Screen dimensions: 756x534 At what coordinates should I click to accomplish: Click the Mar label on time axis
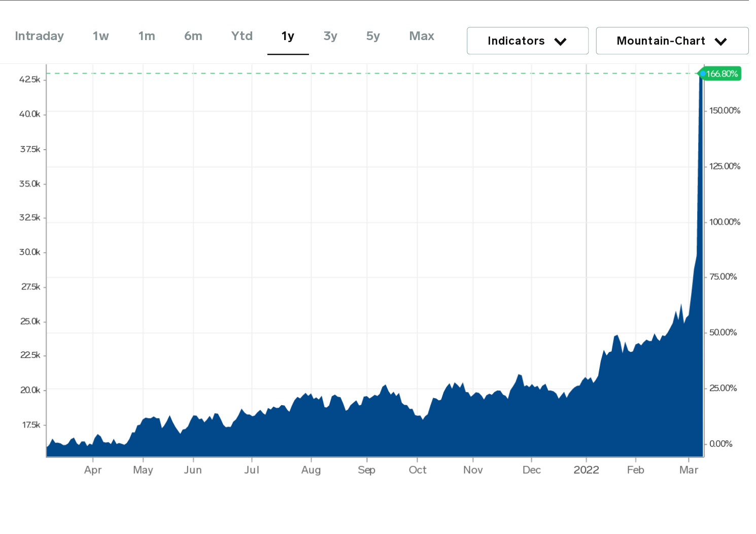[x=689, y=470]
